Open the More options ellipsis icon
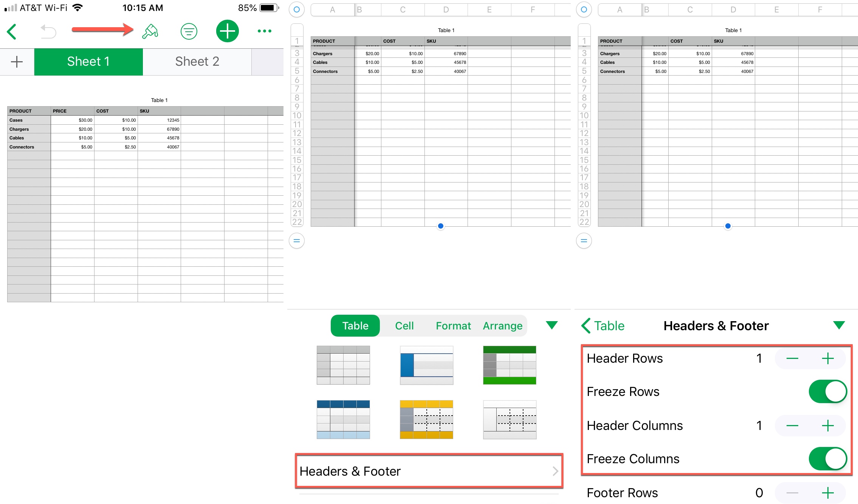 point(264,31)
